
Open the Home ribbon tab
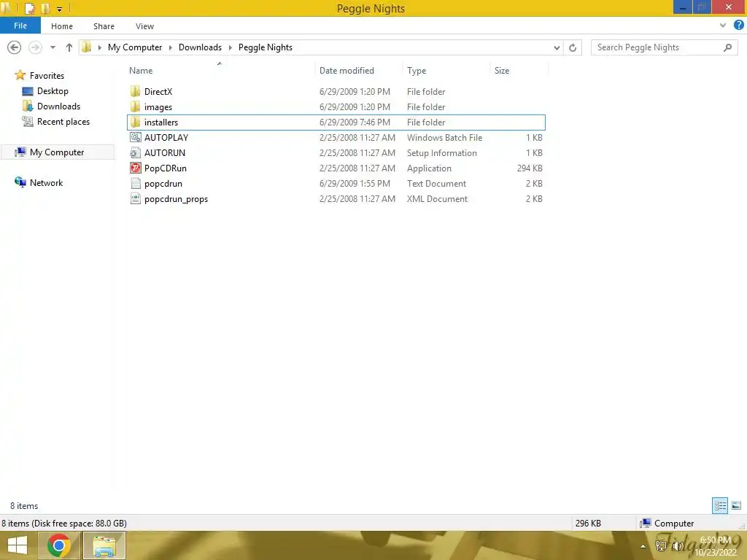click(62, 26)
